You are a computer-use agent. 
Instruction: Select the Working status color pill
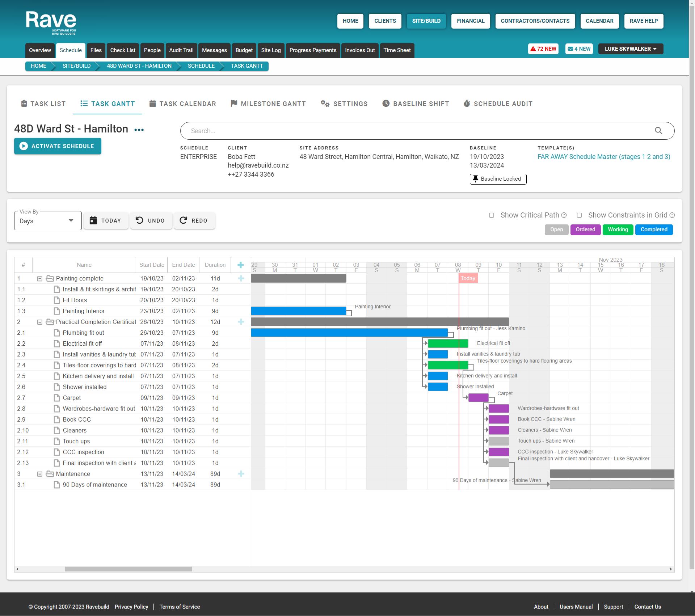pyautogui.click(x=618, y=229)
